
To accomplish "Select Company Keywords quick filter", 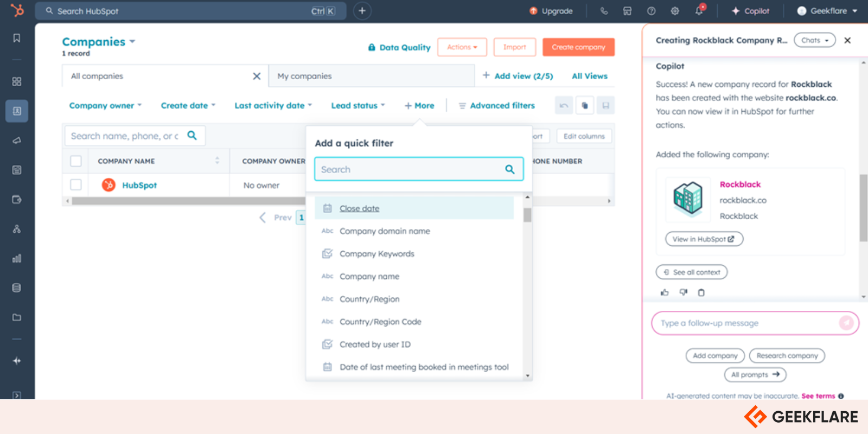I will click(414, 254).
